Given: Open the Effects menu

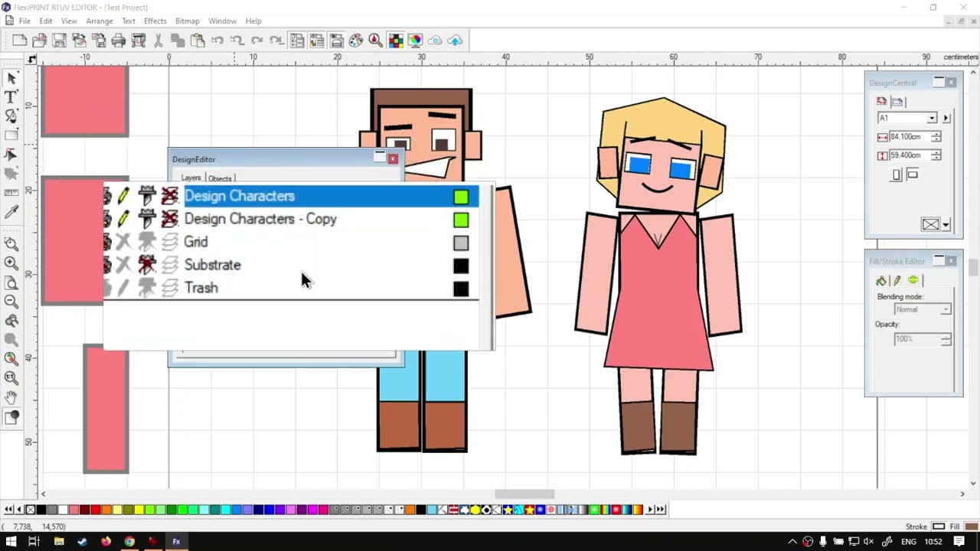Looking at the screenshot, I should (155, 21).
